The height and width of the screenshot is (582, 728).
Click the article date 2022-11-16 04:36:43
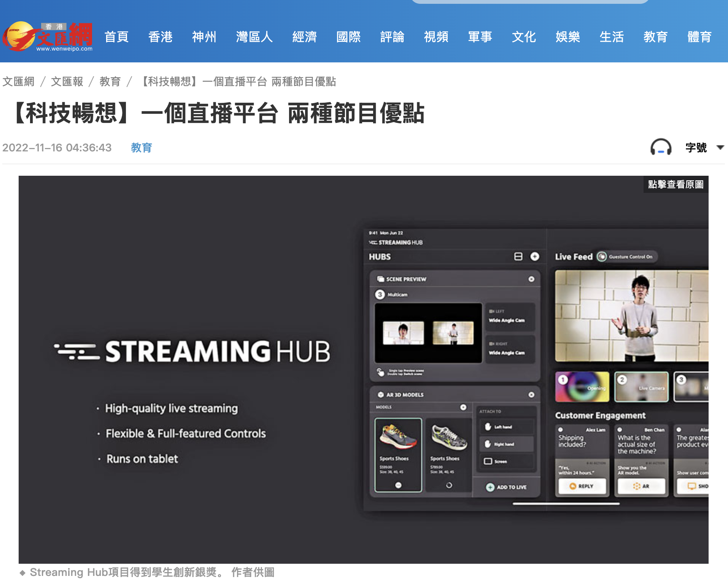(57, 148)
